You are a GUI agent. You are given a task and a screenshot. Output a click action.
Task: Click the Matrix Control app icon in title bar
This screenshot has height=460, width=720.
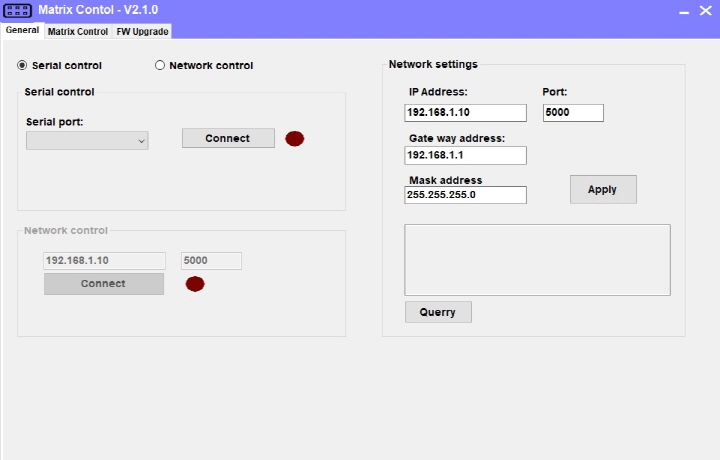click(18, 10)
